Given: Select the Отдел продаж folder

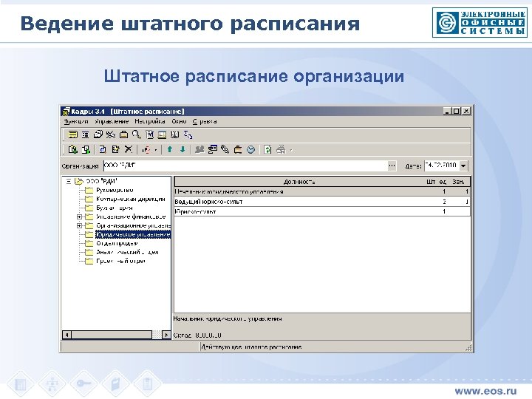Looking at the screenshot, I should [117, 243].
